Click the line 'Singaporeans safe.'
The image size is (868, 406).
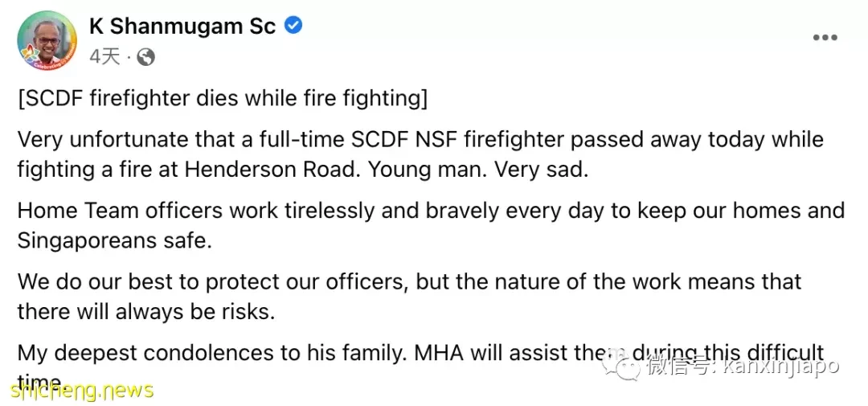(x=115, y=240)
